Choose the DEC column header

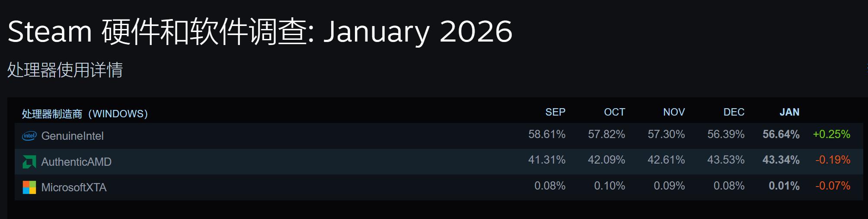click(x=734, y=112)
